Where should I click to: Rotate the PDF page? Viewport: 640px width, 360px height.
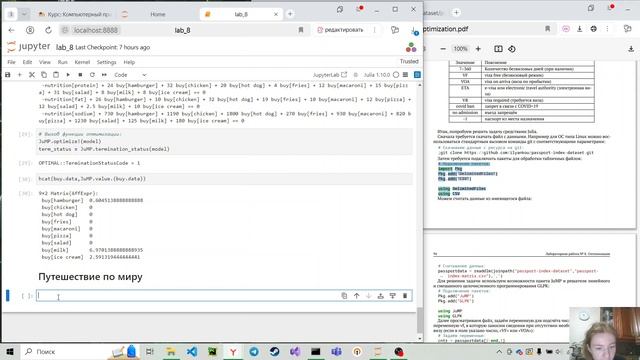512,49
